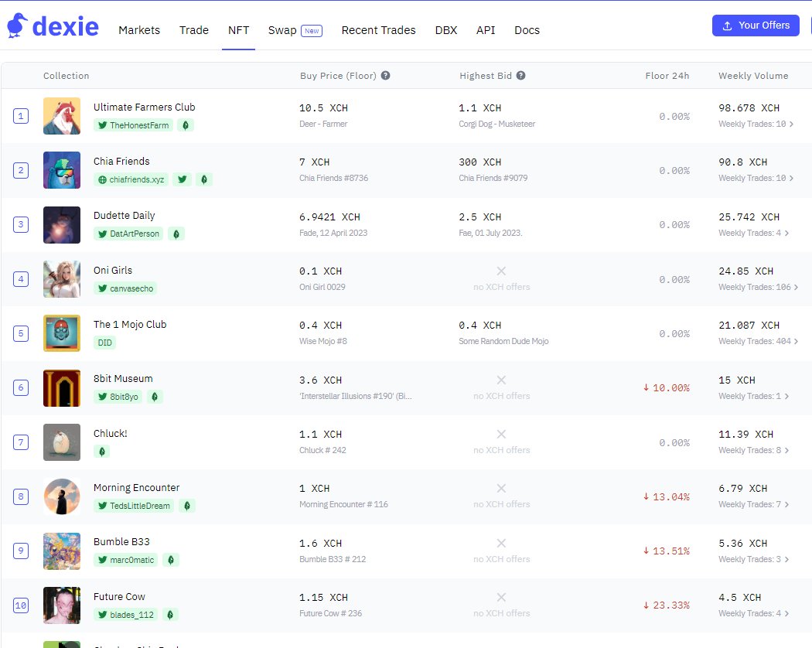Expand Weekly Trades: 1 for 8bit Museum
Image resolution: width=812 pixels, height=648 pixels.
pyautogui.click(x=753, y=396)
